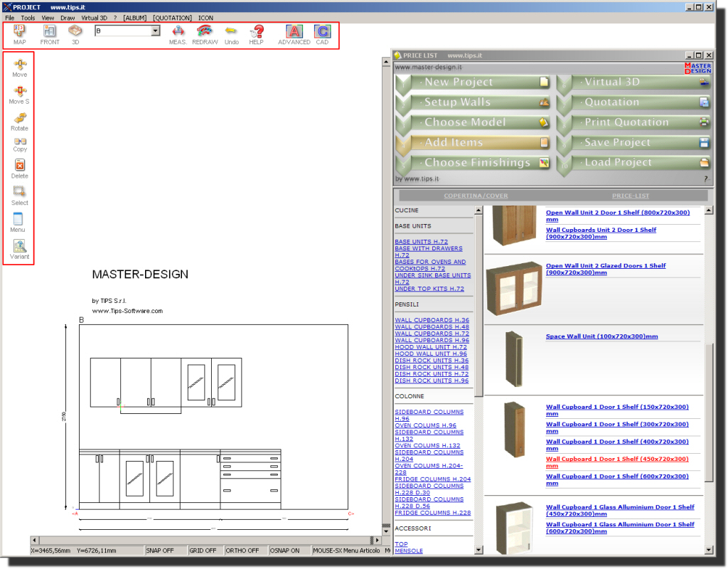Switch to MAP view icon
Image resolution: width=728 pixels, height=569 pixels.
point(19,34)
